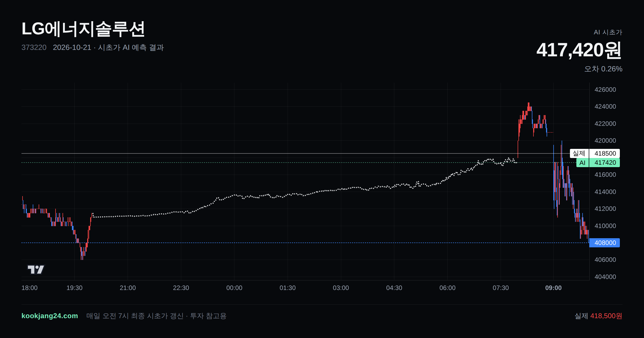This screenshot has height=338, width=644.
Task: Click the 417,420원 AI opening price
Action: click(x=579, y=50)
